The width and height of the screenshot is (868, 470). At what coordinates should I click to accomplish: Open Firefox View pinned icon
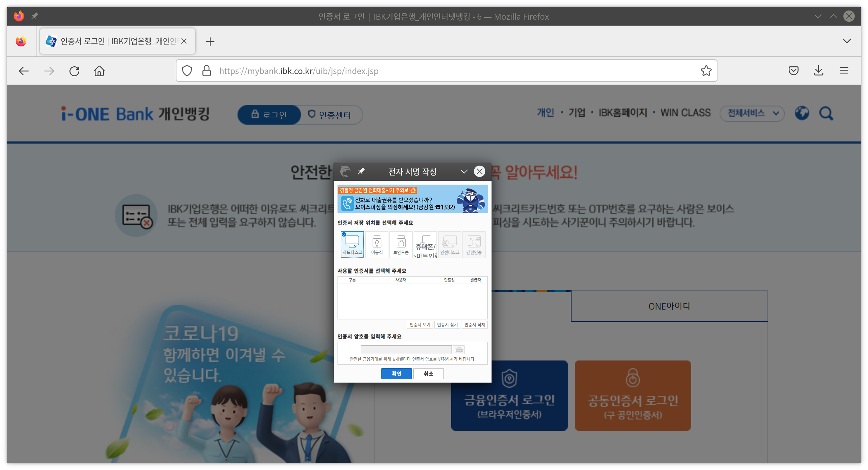pyautogui.click(x=21, y=41)
